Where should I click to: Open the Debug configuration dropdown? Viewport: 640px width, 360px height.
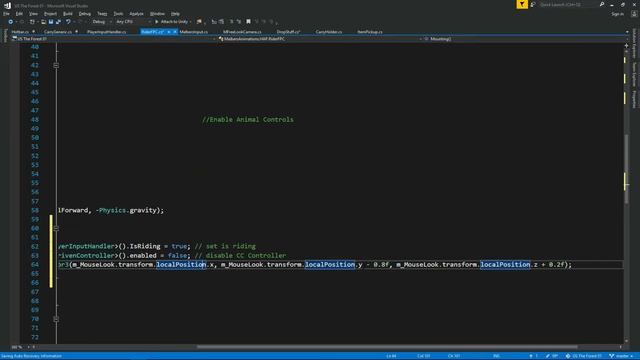coord(102,22)
